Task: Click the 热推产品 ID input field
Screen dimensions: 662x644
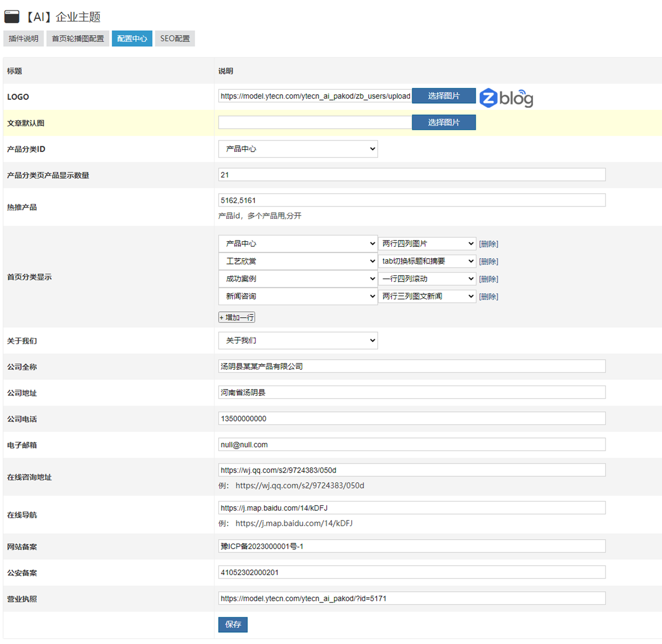Action: click(x=411, y=201)
